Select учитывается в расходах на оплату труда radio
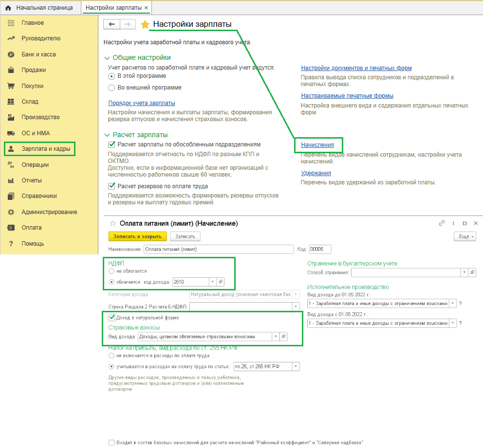This screenshot has height=448, width=483. [x=111, y=366]
